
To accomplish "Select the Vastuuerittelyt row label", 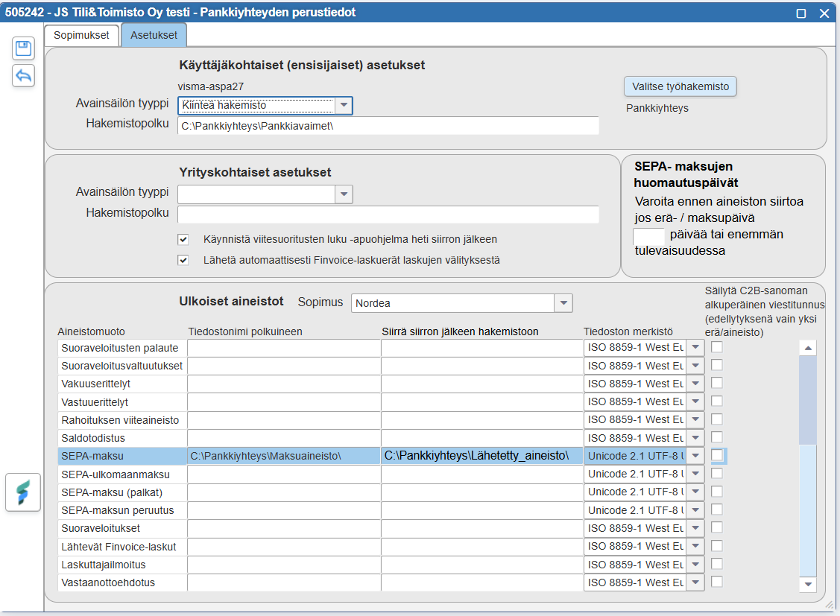I will [122, 402].
